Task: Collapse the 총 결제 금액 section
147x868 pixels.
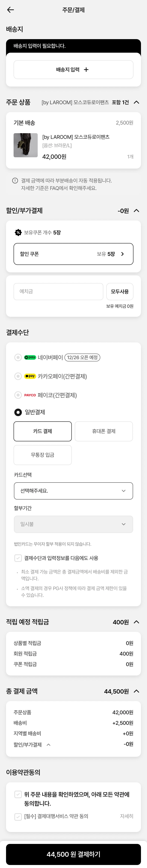Action: 136,691
